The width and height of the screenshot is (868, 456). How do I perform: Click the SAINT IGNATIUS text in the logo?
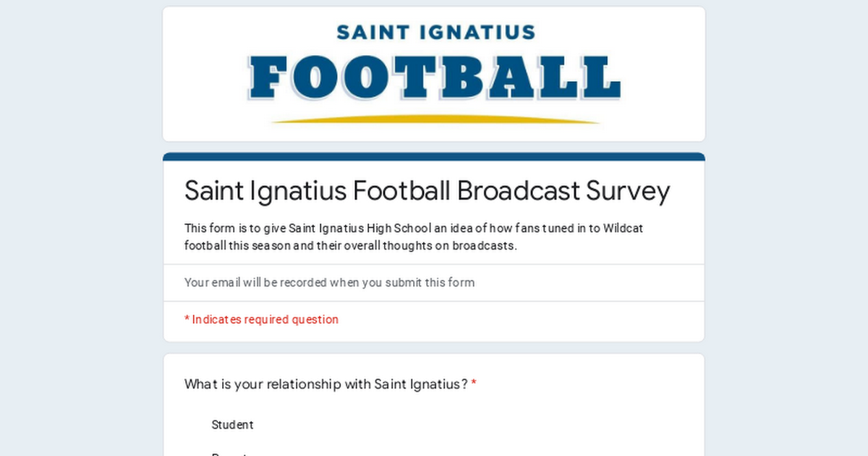coord(435,33)
